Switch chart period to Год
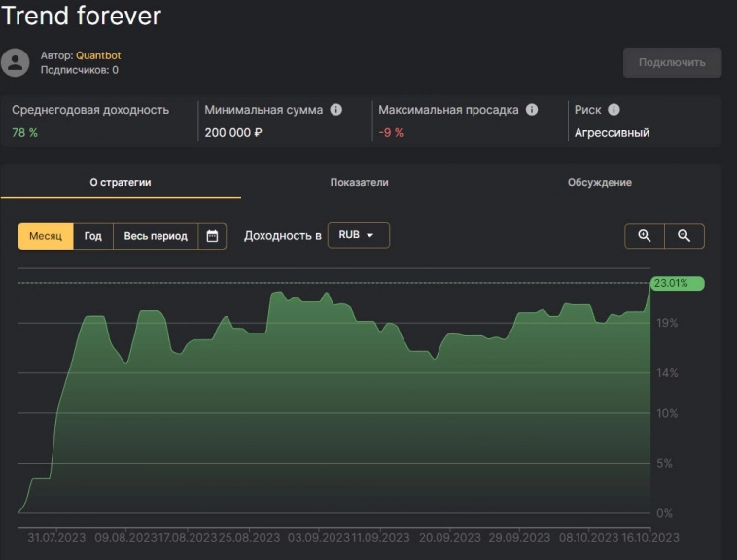This screenshot has height=560, width=737. [x=93, y=236]
